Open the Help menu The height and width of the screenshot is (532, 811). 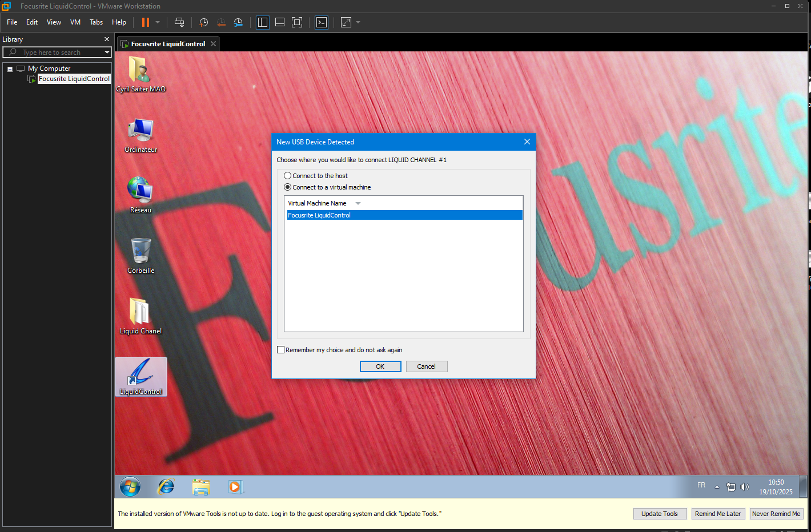[119, 22]
